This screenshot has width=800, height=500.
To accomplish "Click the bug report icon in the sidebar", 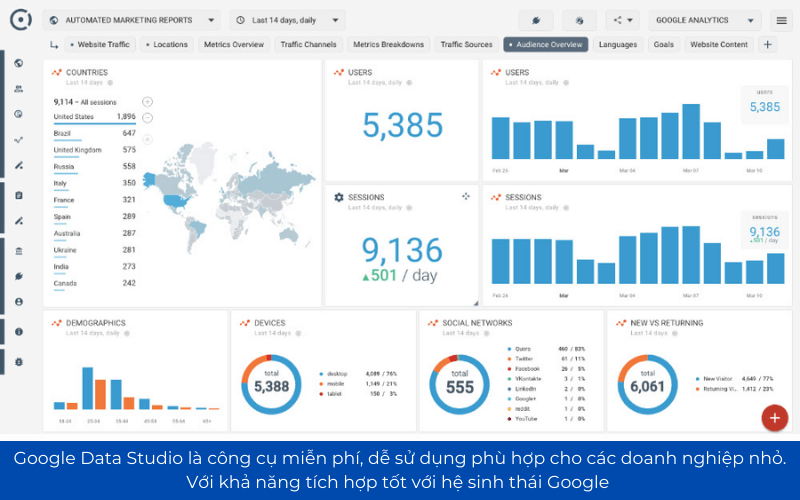I will tap(19, 362).
